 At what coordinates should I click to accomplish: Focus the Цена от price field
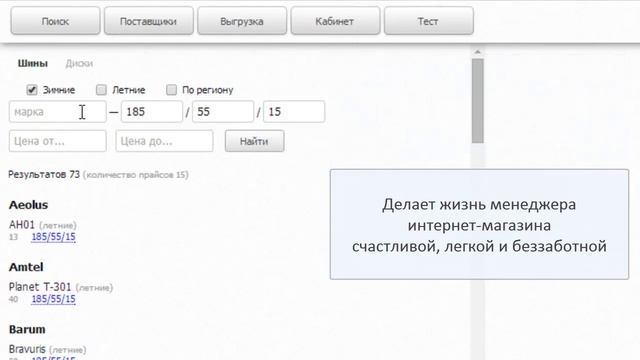(58, 141)
